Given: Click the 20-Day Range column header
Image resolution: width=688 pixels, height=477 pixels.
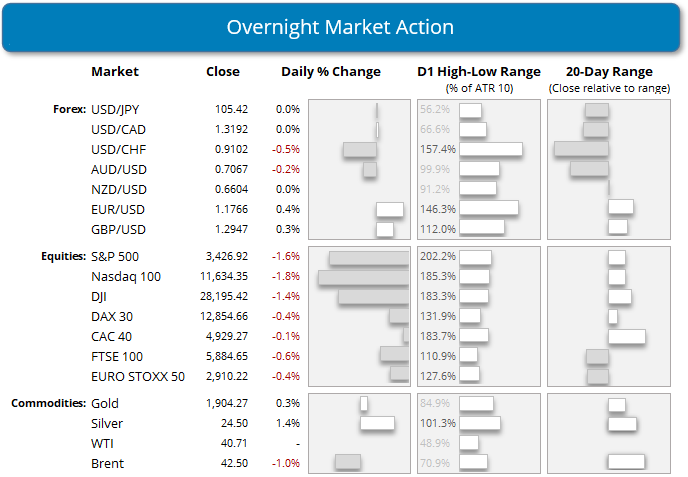Looking at the screenshot, I should pos(608,71).
